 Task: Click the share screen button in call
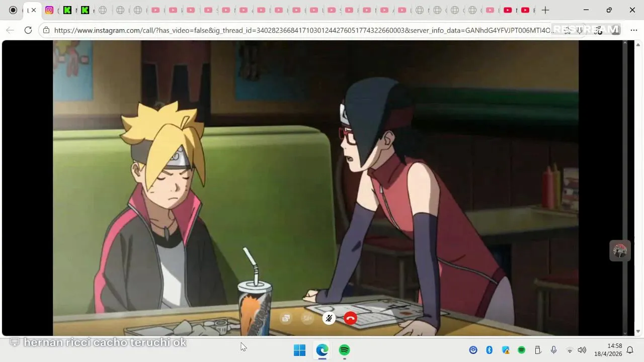point(286,318)
